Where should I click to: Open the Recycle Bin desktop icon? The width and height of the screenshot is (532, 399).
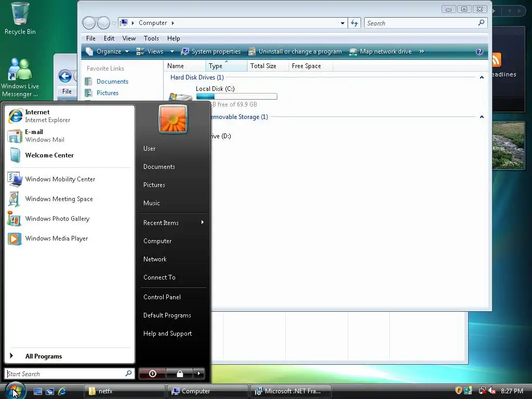pyautogui.click(x=20, y=18)
